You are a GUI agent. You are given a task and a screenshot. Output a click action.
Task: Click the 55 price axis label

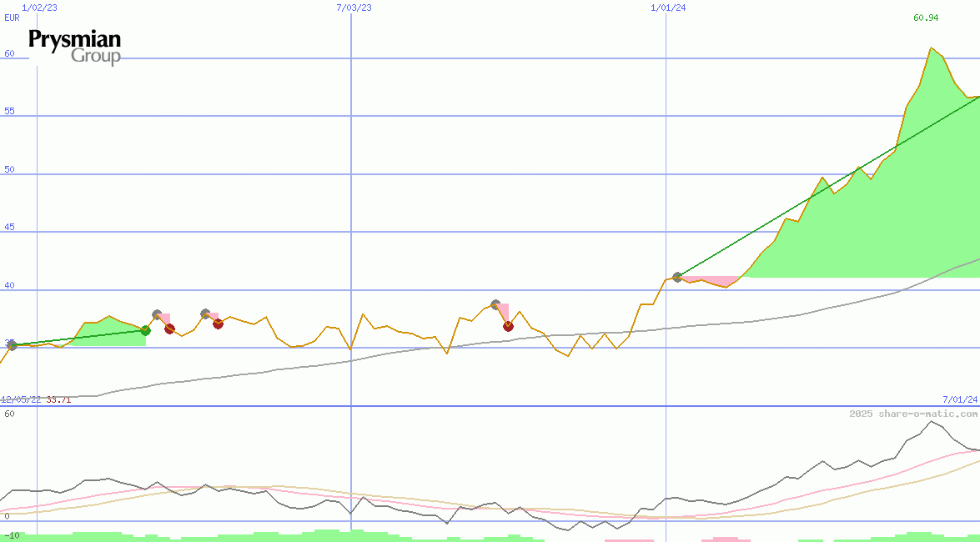click(x=10, y=111)
